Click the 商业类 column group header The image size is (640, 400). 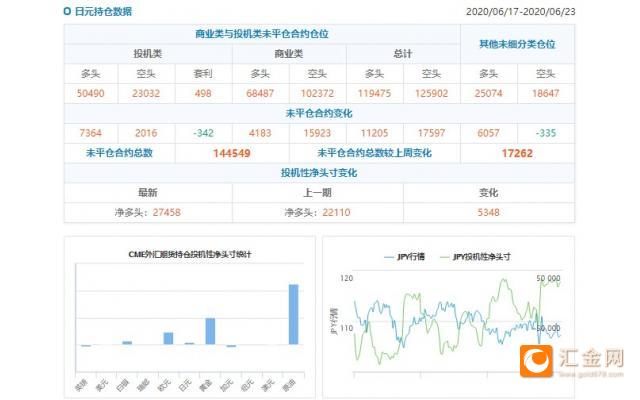click(x=289, y=54)
